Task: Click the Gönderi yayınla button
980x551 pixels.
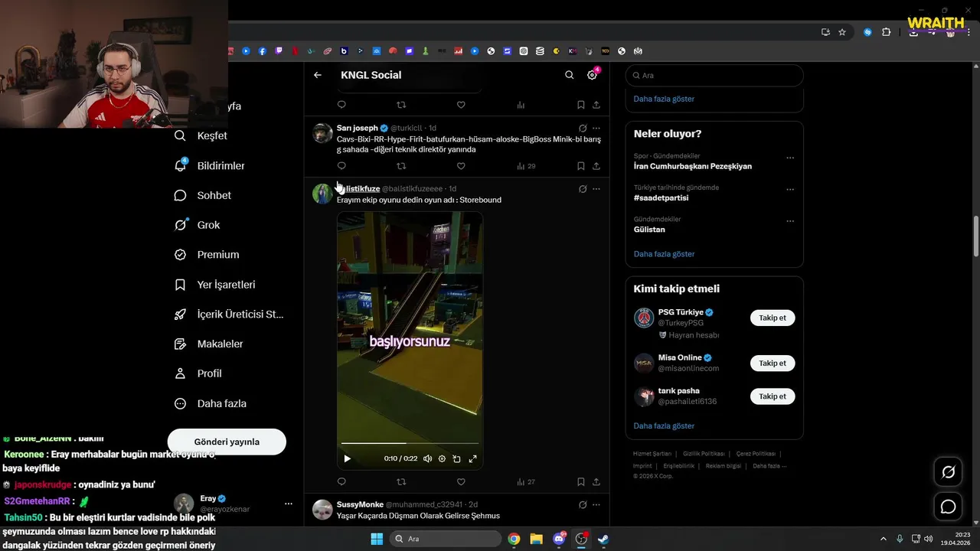Action: [227, 442]
